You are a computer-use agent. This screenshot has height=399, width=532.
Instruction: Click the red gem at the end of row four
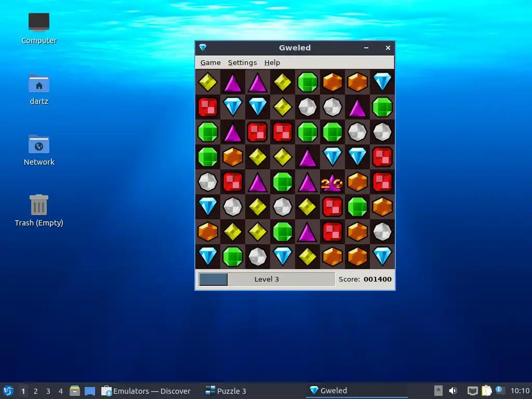pyautogui.click(x=382, y=157)
